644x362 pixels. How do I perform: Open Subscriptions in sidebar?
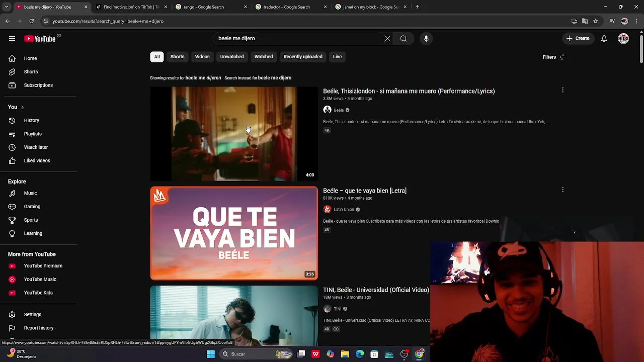[38, 85]
